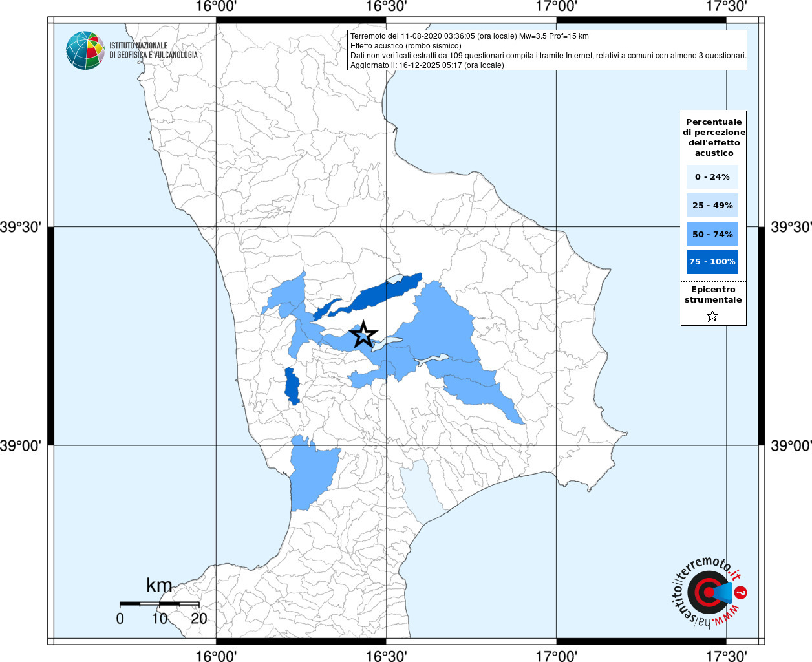Click the medium-blue municipality near 39°00' west coast
Viewport: 812px width, 662px height.
point(312,475)
